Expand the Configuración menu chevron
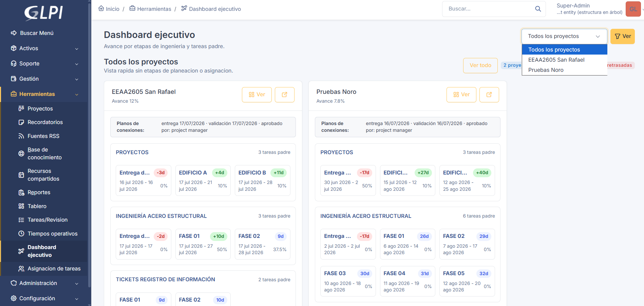 [77, 299]
